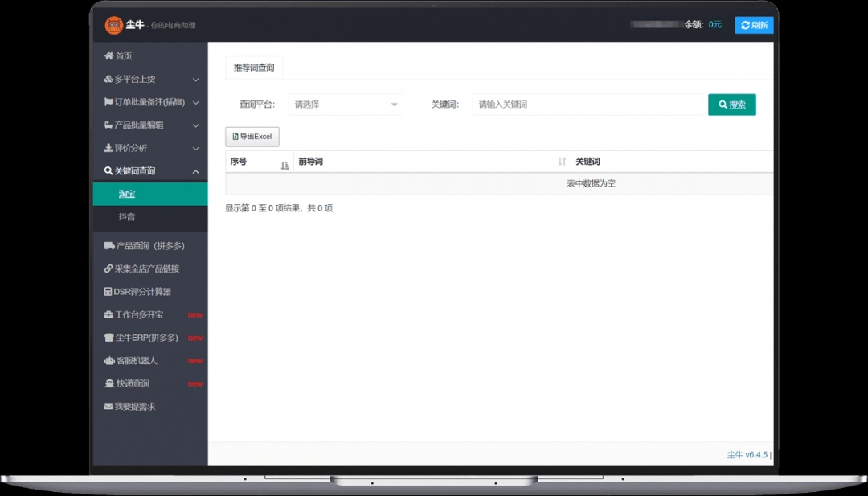868x496 pixels.
Task: Expand the 多平台上货 chevron
Action: click(x=196, y=80)
